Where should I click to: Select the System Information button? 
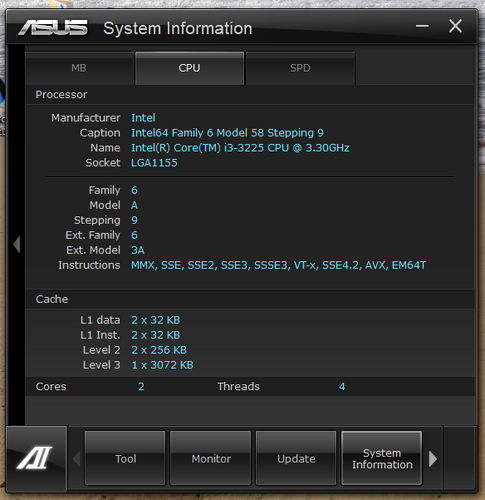[x=382, y=459]
